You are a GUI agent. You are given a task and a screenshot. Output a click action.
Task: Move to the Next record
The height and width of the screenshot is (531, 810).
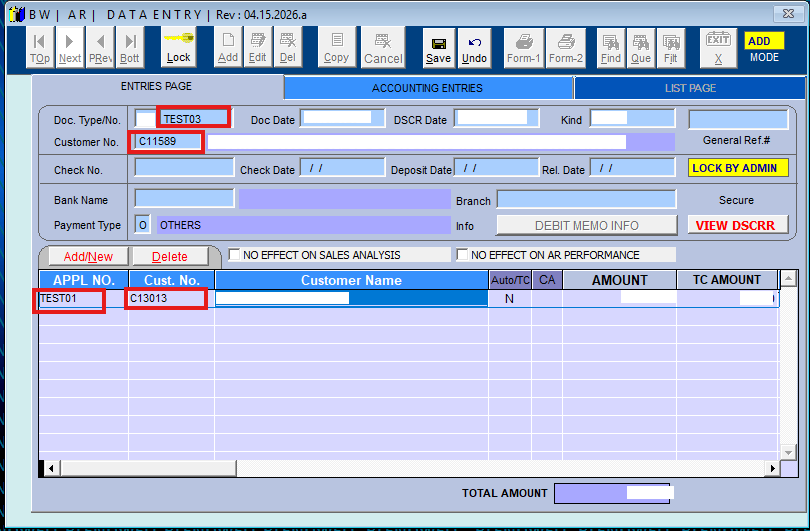(x=70, y=48)
